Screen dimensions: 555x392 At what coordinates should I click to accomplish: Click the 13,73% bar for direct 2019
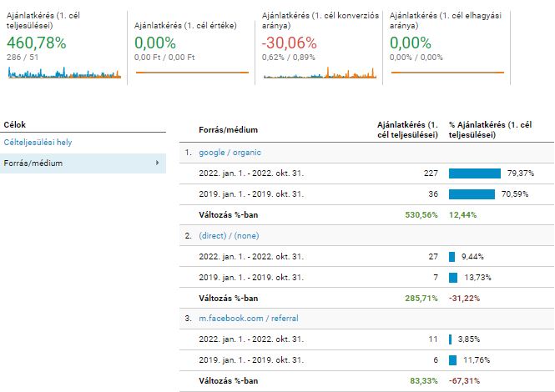coord(453,277)
